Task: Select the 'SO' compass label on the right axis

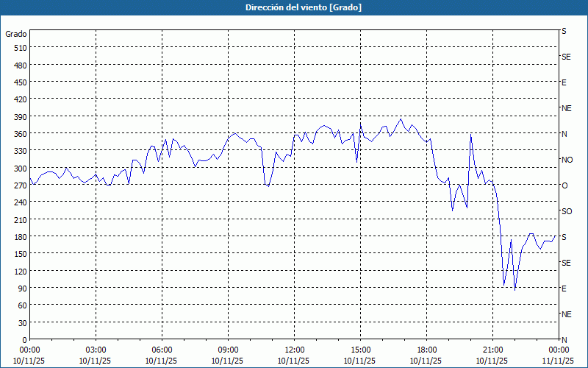Action: tap(567, 211)
